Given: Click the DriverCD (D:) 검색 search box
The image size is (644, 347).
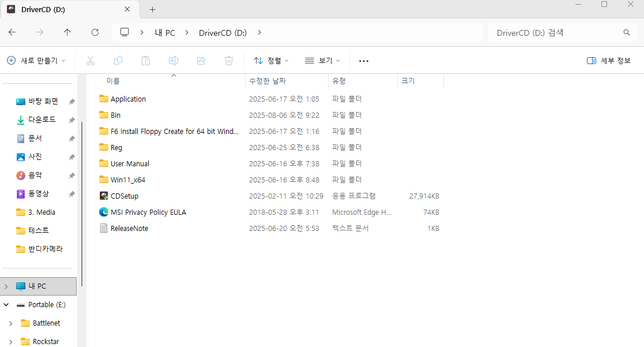Looking at the screenshot, I should tap(553, 32).
